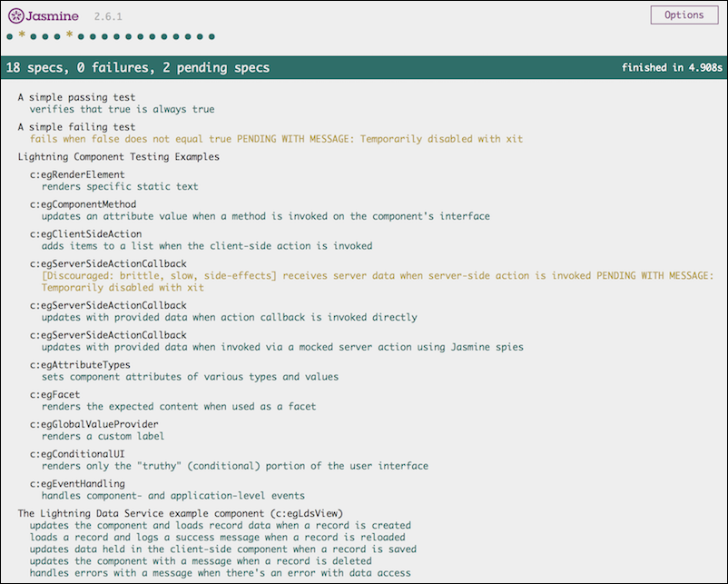Open spec "loads a record and logs a success message"
Viewport: 728px width, 584px height.
[x=218, y=538]
